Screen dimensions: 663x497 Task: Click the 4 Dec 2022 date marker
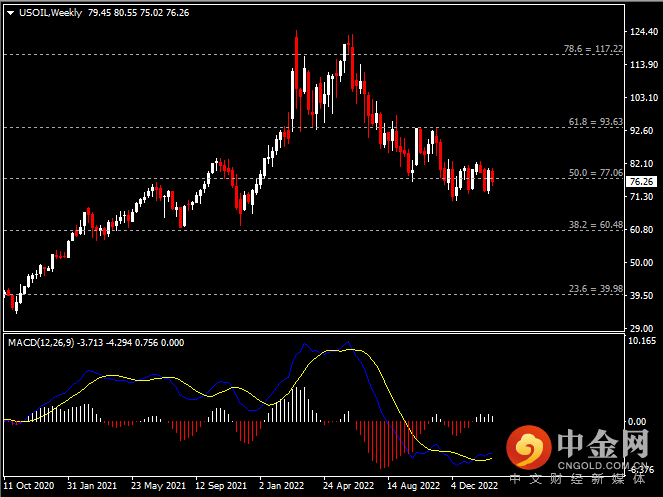(x=474, y=487)
